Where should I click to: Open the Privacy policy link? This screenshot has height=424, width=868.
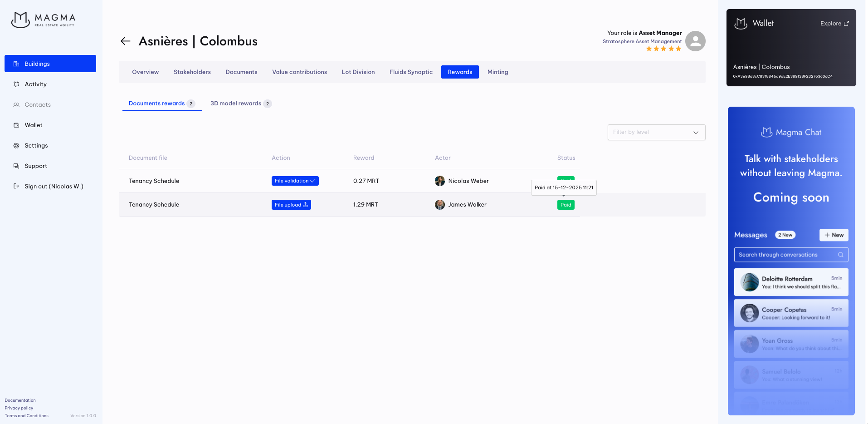tap(19, 408)
